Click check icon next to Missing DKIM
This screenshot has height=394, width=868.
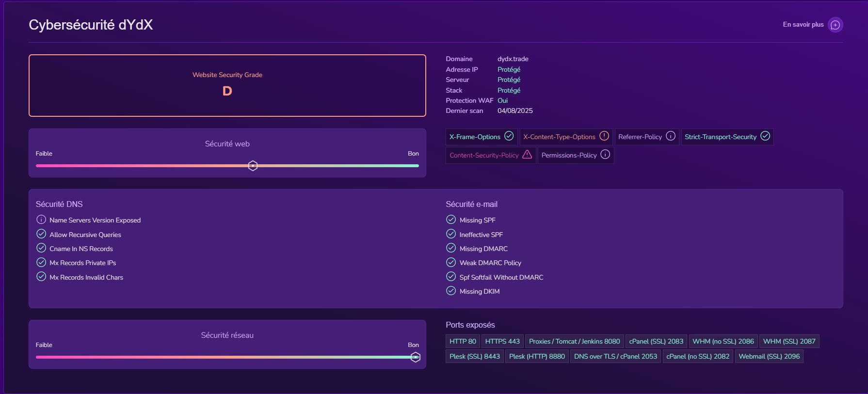click(451, 291)
